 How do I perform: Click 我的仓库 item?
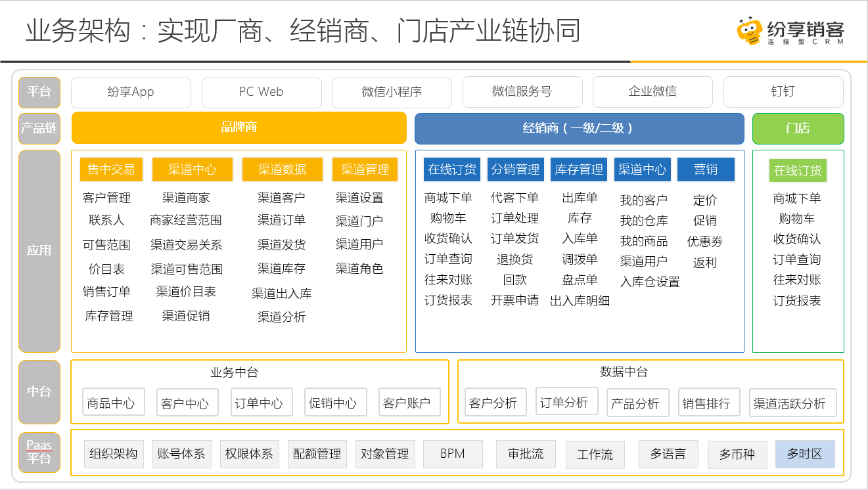click(644, 221)
